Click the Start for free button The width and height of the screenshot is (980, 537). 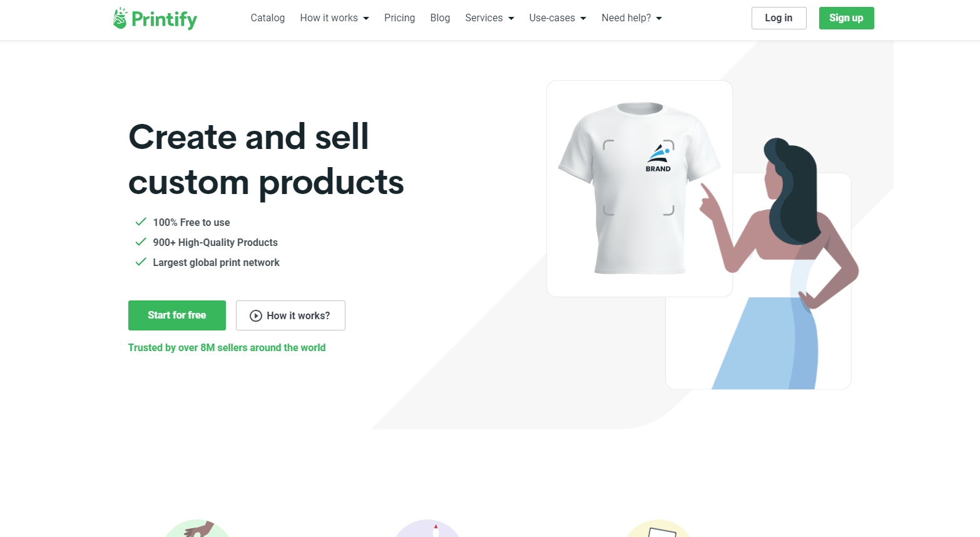click(x=177, y=315)
